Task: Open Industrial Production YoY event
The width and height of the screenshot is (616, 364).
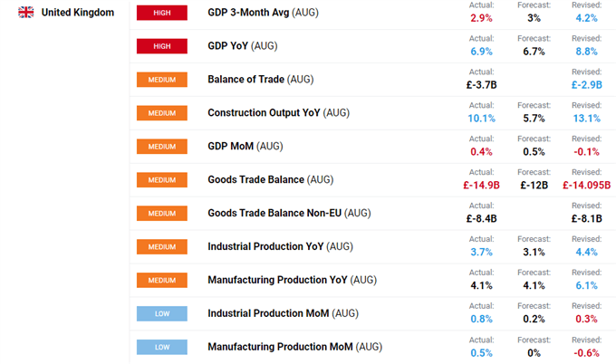Action: (x=280, y=246)
